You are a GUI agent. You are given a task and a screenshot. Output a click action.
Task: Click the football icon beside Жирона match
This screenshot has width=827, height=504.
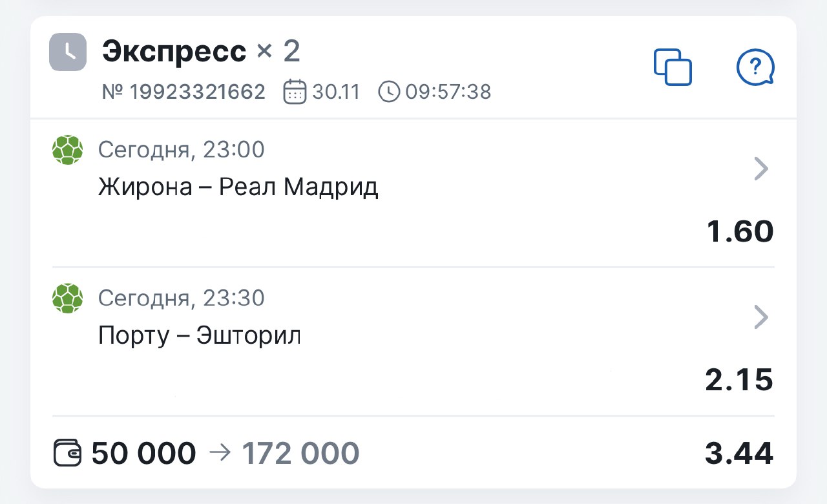(67, 150)
